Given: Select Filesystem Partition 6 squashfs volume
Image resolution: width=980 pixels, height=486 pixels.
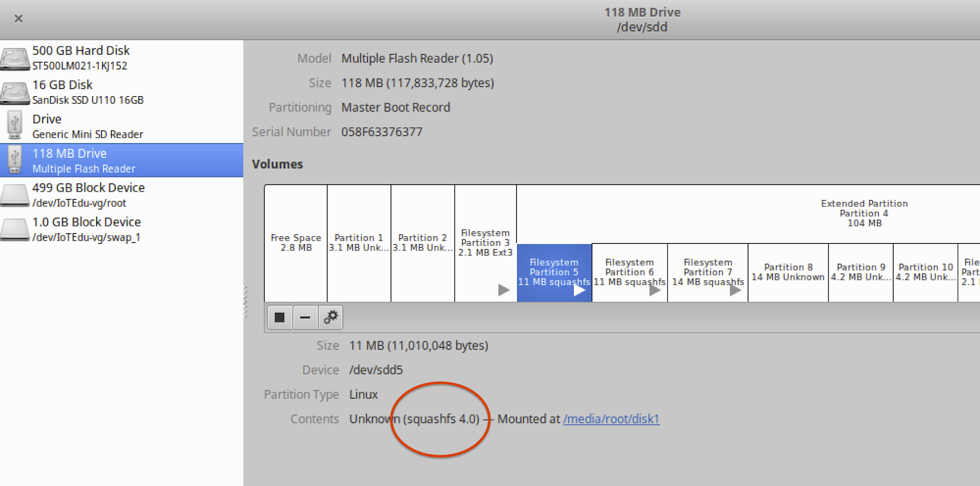Looking at the screenshot, I should 629,272.
